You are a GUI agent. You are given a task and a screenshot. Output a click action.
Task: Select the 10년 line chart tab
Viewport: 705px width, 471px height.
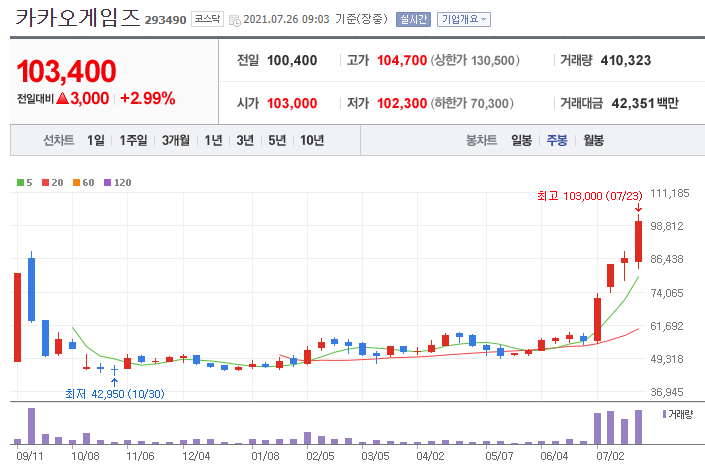point(312,141)
